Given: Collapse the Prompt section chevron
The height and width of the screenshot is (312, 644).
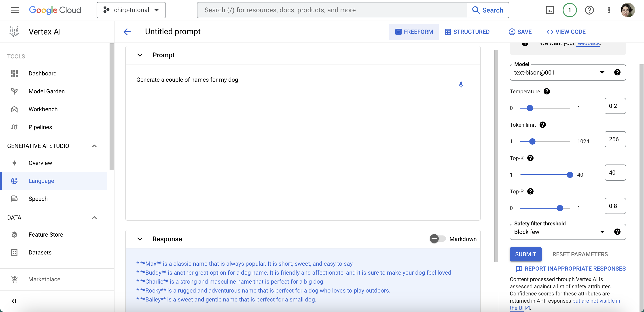Looking at the screenshot, I should 140,55.
